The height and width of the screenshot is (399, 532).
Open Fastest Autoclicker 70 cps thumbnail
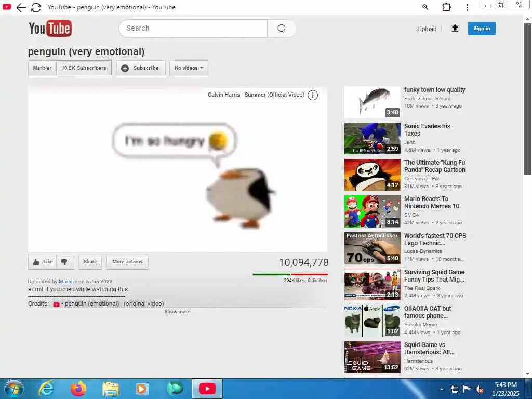click(372, 248)
